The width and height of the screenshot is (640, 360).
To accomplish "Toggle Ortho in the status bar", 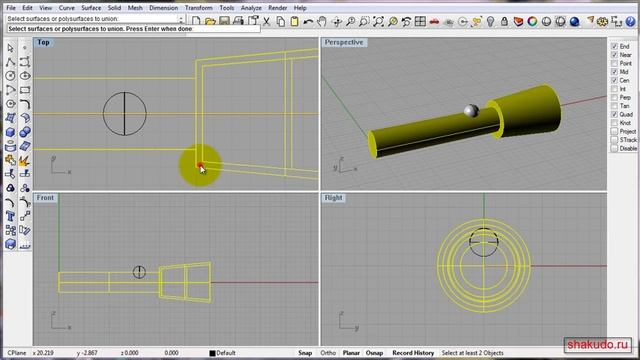I will [x=328, y=353].
